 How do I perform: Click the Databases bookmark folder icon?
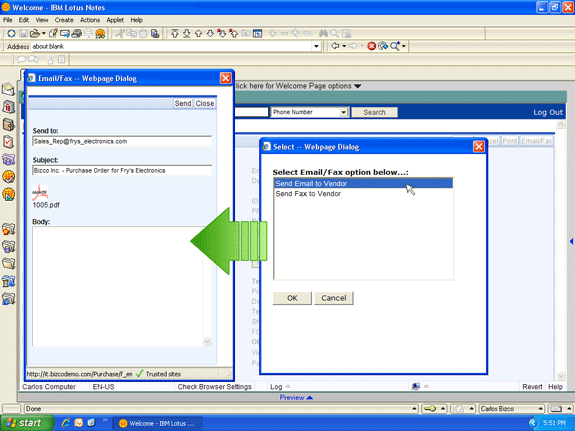tap(8, 246)
